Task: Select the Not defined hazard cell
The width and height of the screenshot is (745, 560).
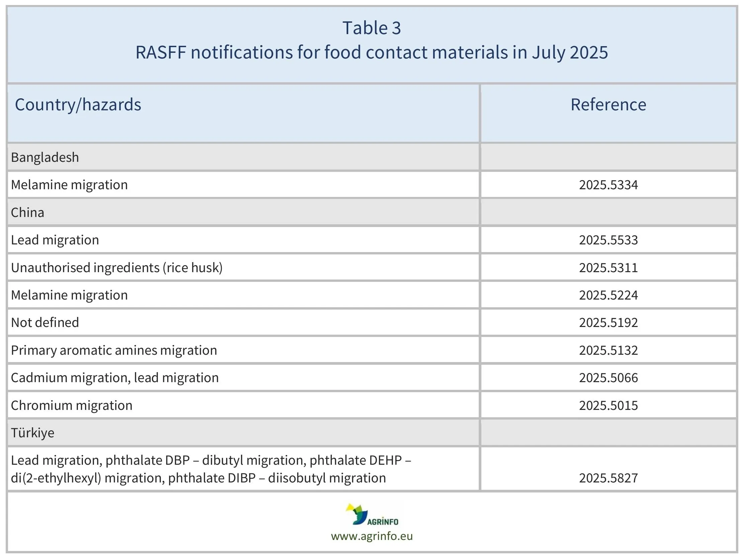Action: pyautogui.click(x=45, y=322)
